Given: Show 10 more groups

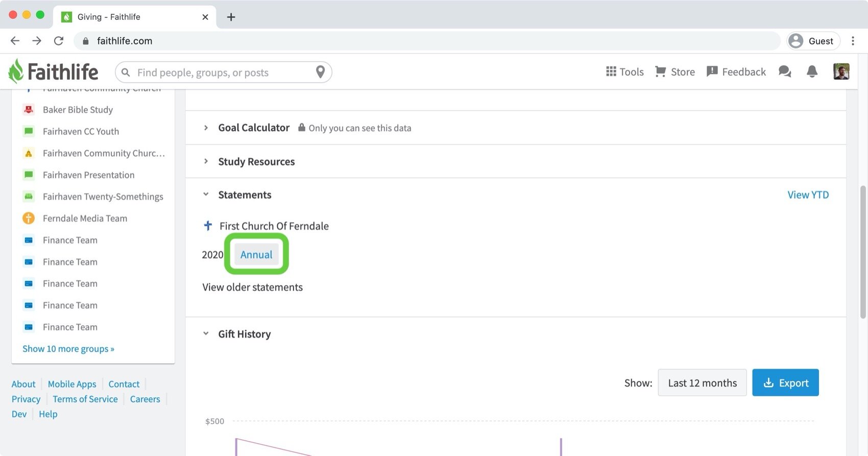Looking at the screenshot, I should pos(68,349).
